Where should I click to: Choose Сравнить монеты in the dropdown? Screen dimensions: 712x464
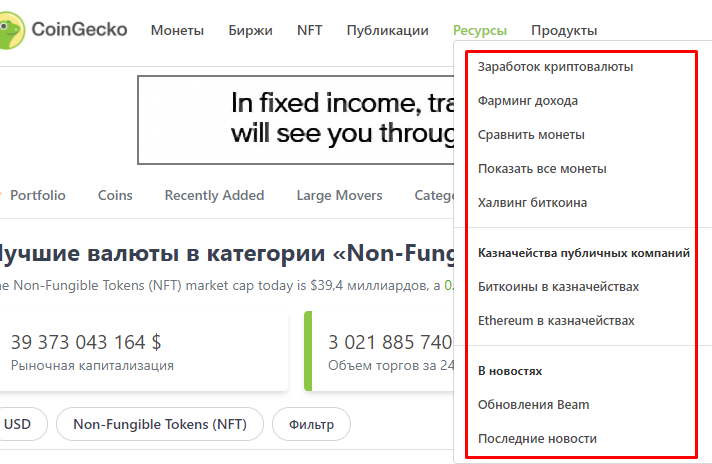(x=531, y=135)
